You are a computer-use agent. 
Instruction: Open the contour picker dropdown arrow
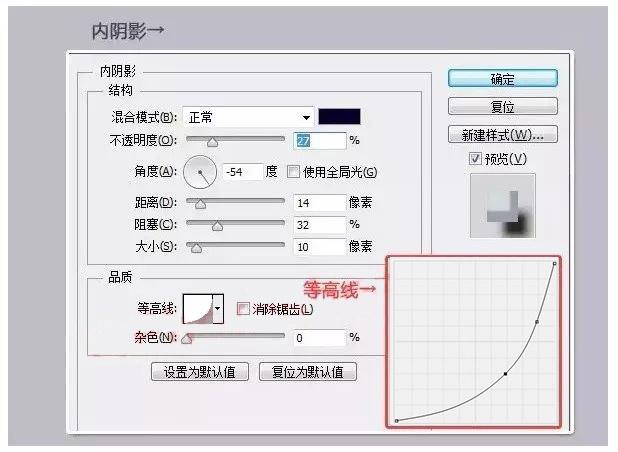[x=218, y=310]
